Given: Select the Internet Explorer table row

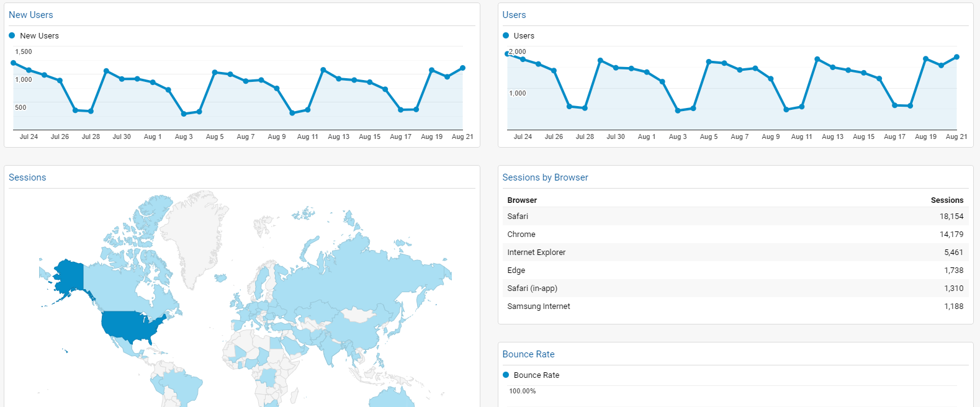Looking at the screenshot, I should (735, 253).
